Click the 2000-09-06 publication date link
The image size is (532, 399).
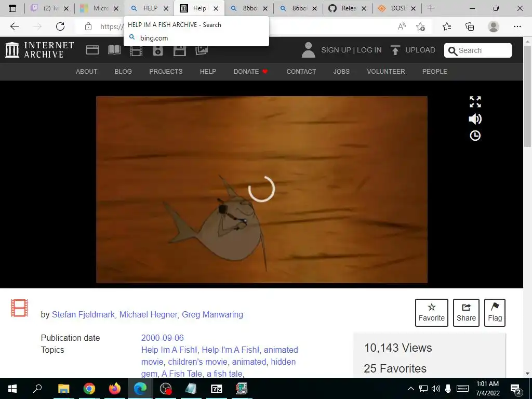click(163, 338)
